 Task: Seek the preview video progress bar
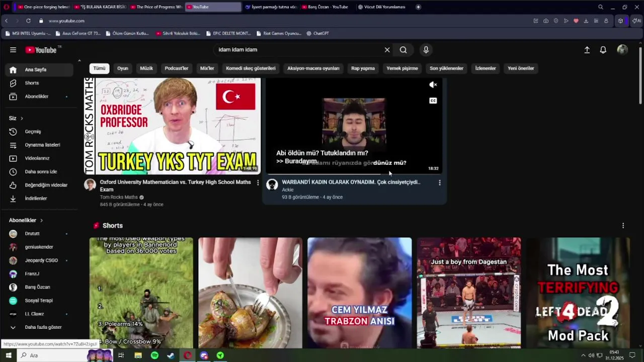point(354,174)
